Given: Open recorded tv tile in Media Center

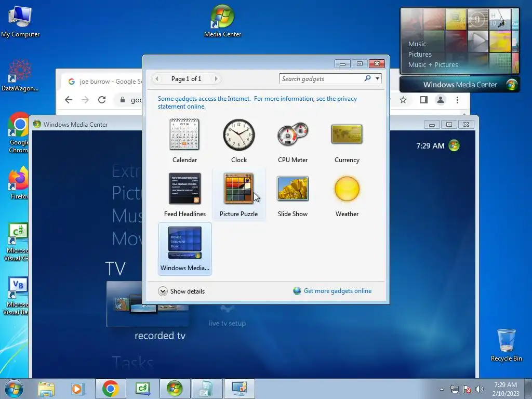Looking at the screenshot, I should (x=147, y=303).
